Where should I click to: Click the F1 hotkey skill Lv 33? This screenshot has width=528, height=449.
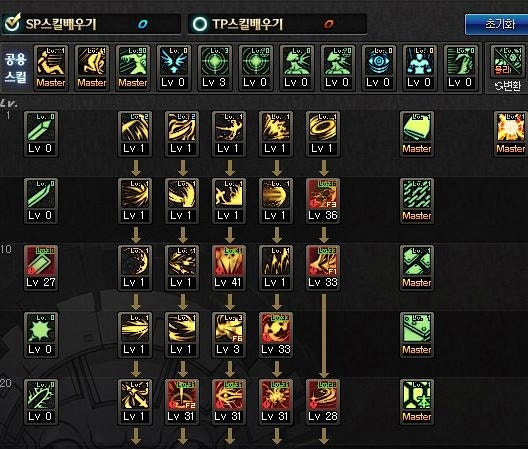(x=323, y=267)
